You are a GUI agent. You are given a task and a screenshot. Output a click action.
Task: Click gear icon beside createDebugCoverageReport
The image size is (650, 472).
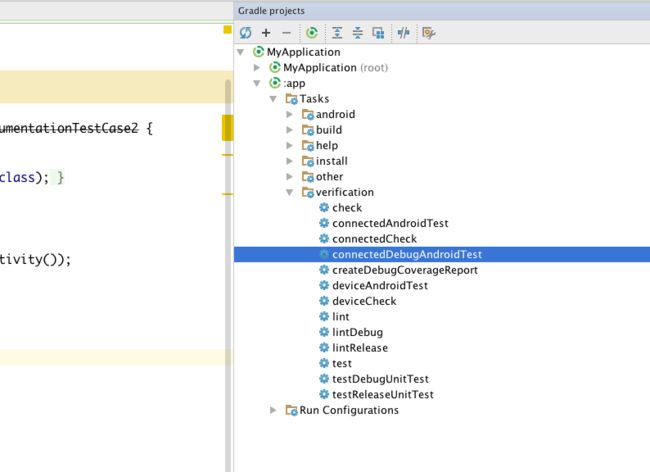pos(324,270)
